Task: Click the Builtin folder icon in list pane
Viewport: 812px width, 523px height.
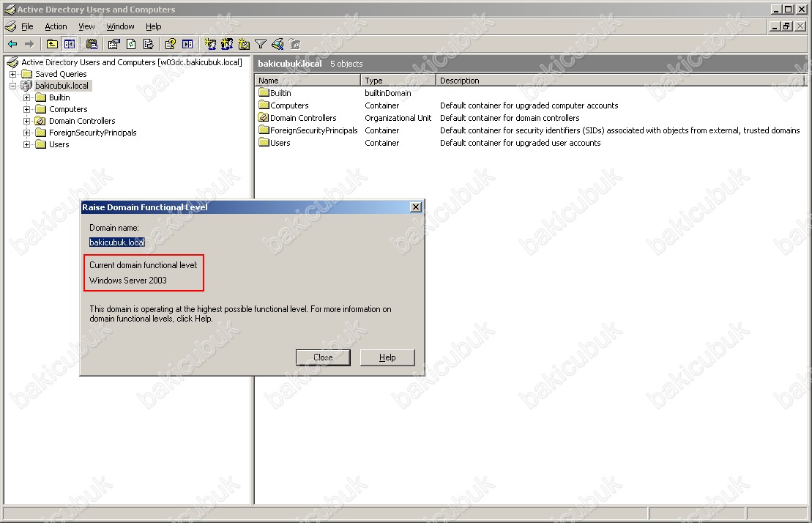Action: [264, 93]
